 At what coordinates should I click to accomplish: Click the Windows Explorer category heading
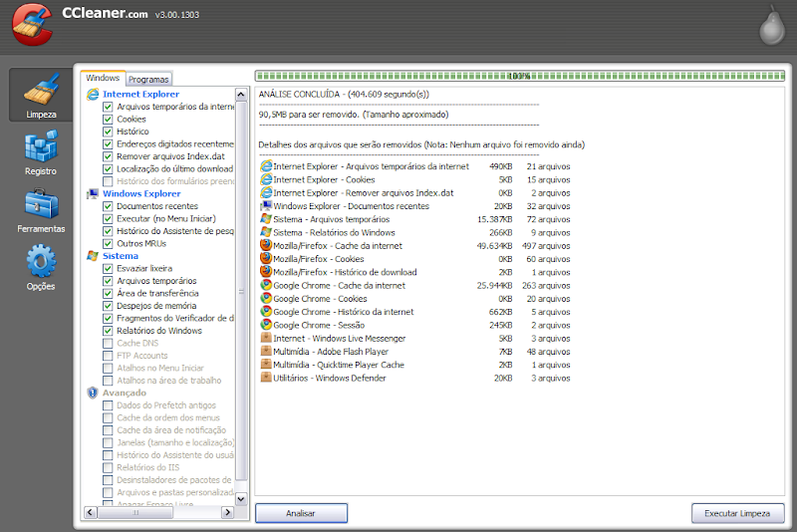[141, 193]
